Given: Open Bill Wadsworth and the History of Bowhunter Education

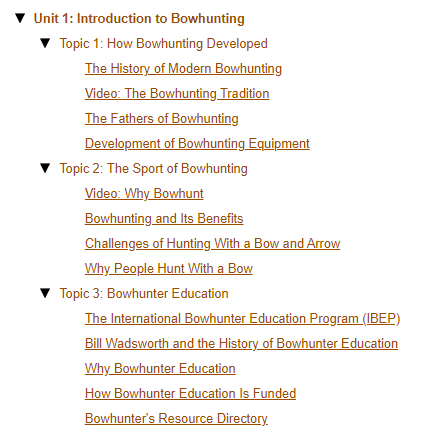Looking at the screenshot, I should coord(241,343).
